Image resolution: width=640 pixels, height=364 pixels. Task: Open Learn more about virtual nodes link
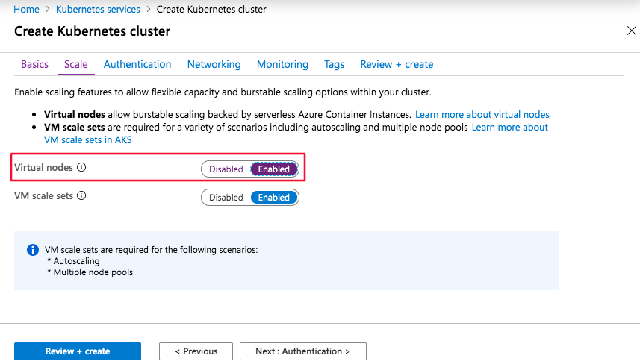point(482,115)
